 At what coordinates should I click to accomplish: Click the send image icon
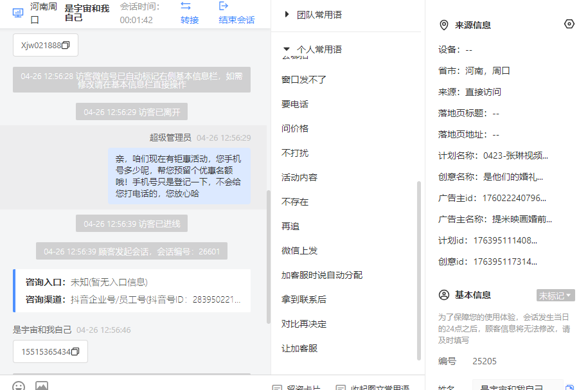[x=42, y=386]
